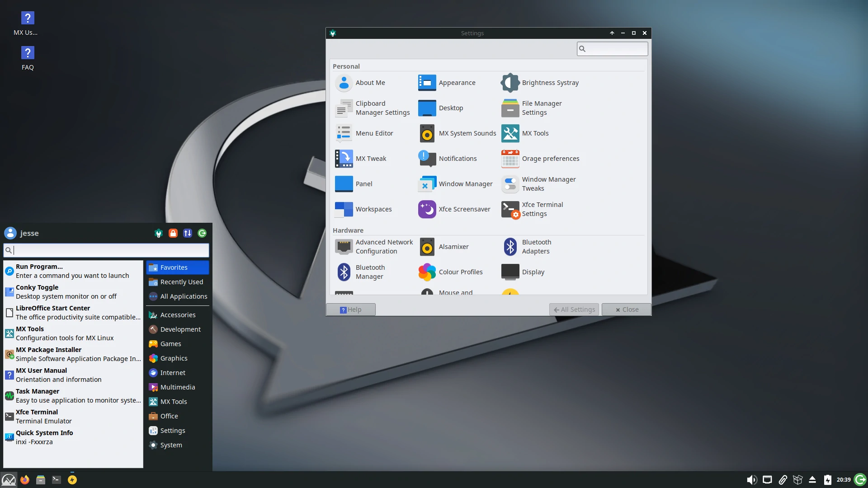Screen dimensions: 868x488
Task: Open the Xfce Screensaver settings
Action: tap(465, 209)
